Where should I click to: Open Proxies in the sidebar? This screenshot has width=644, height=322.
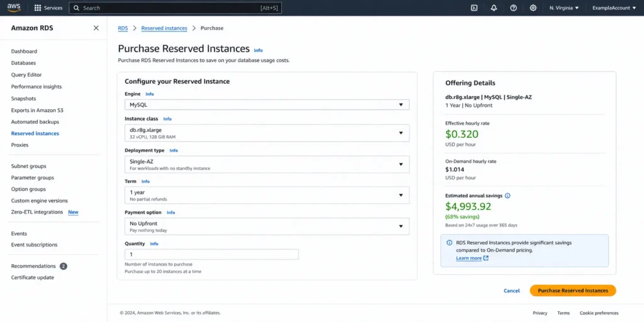point(19,145)
